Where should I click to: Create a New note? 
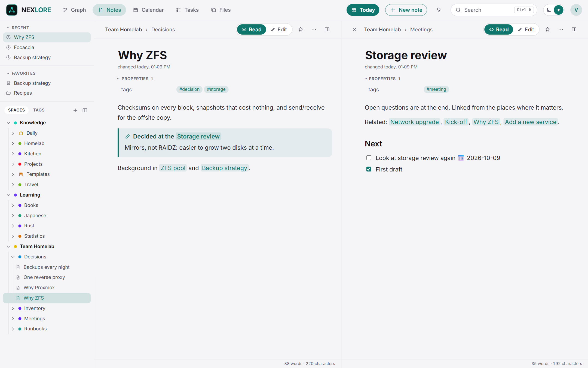[406, 10]
